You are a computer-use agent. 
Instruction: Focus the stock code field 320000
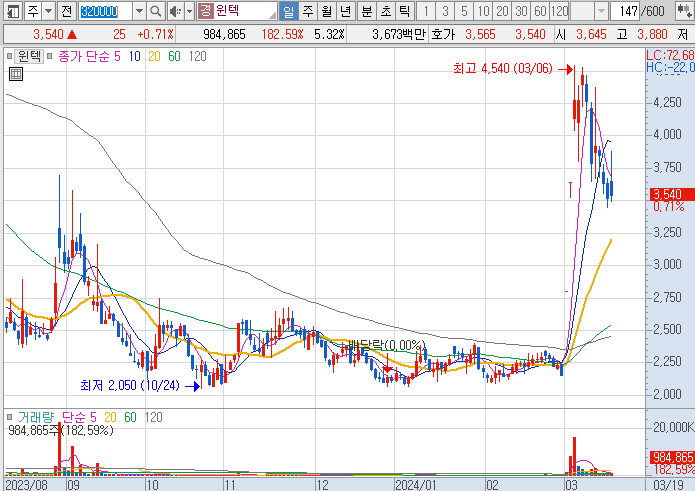(x=105, y=11)
